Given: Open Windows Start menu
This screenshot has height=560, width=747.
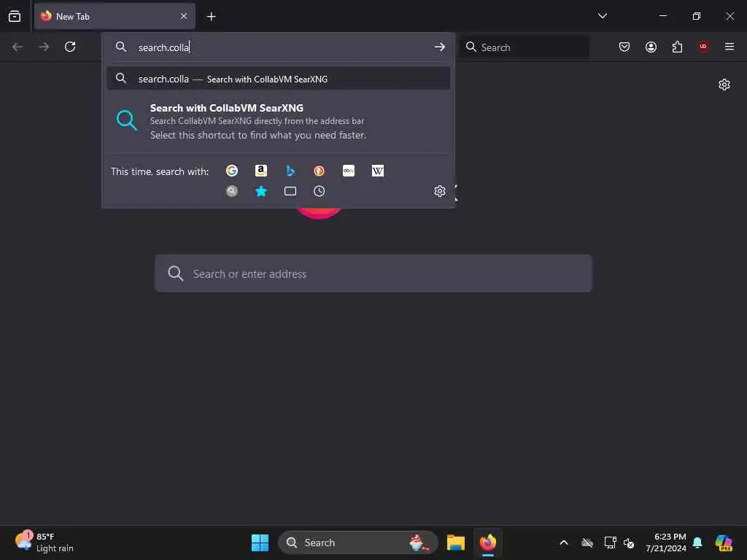Looking at the screenshot, I should (260, 542).
